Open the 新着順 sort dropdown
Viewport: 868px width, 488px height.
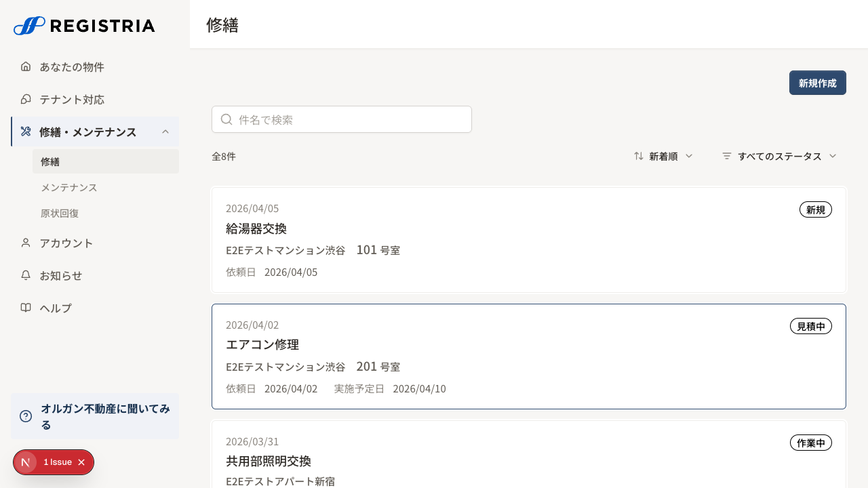(663, 156)
